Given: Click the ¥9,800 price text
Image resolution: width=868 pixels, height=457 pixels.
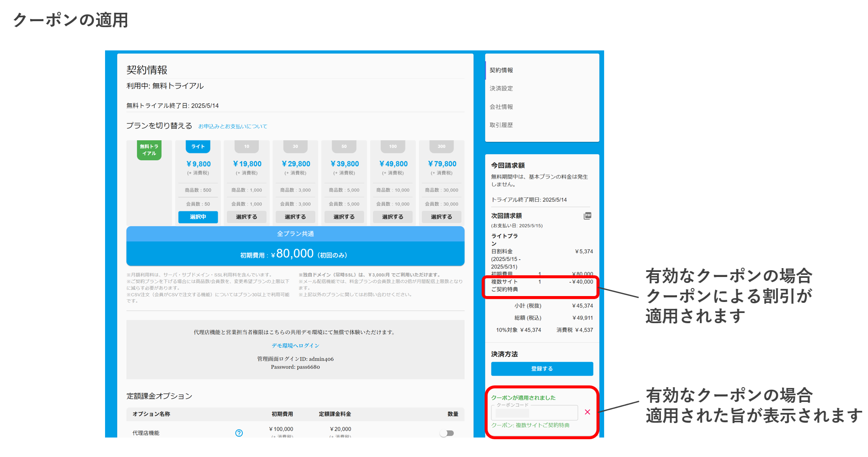Looking at the screenshot, I should [x=198, y=164].
